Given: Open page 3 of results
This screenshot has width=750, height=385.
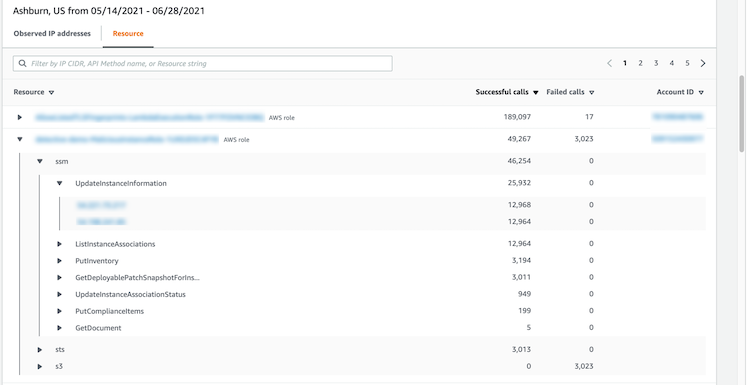Looking at the screenshot, I should (656, 63).
